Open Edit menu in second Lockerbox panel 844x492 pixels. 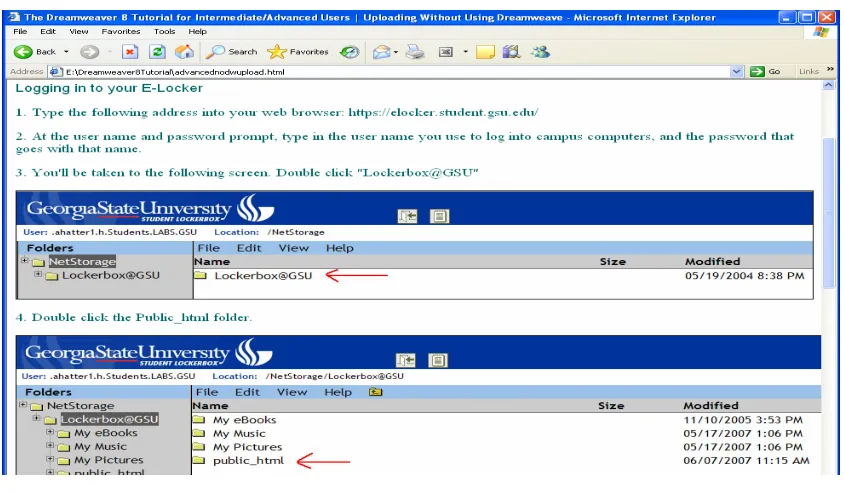pyautogui.click(x=248, y=392)
